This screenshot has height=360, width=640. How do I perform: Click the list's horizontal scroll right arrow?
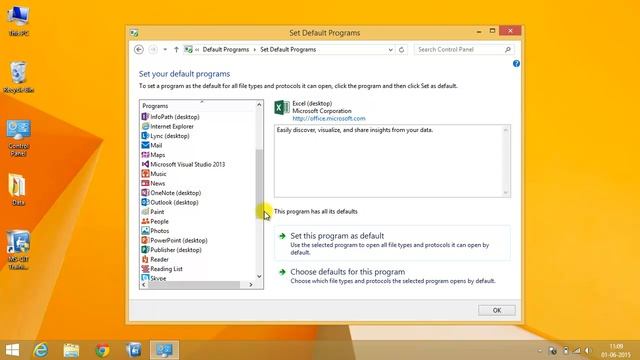pyautogui.click(x=251, y=285)
